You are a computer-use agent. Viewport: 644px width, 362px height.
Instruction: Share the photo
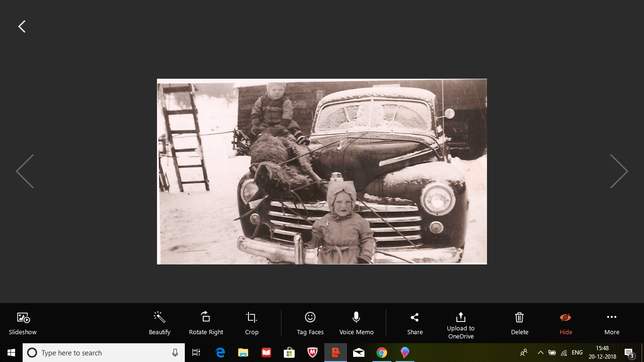click(x=415, y=323)
